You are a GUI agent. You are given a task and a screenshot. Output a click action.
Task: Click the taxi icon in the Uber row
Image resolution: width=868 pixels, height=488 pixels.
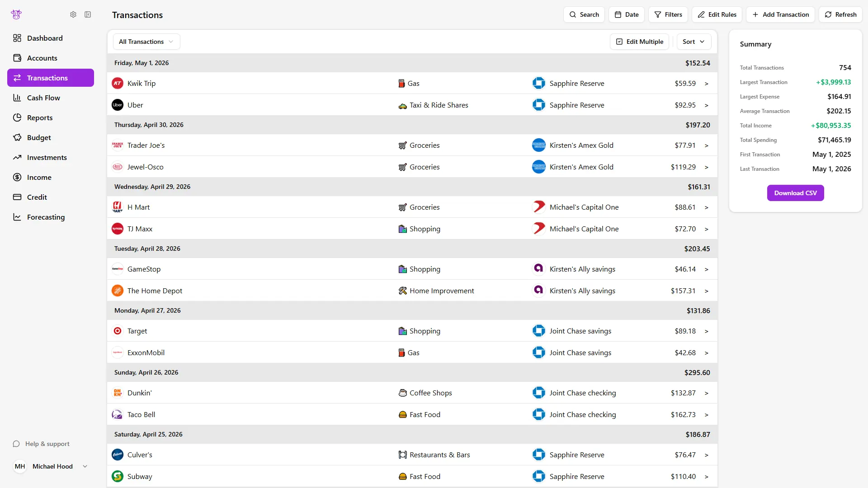pos(402,105)
